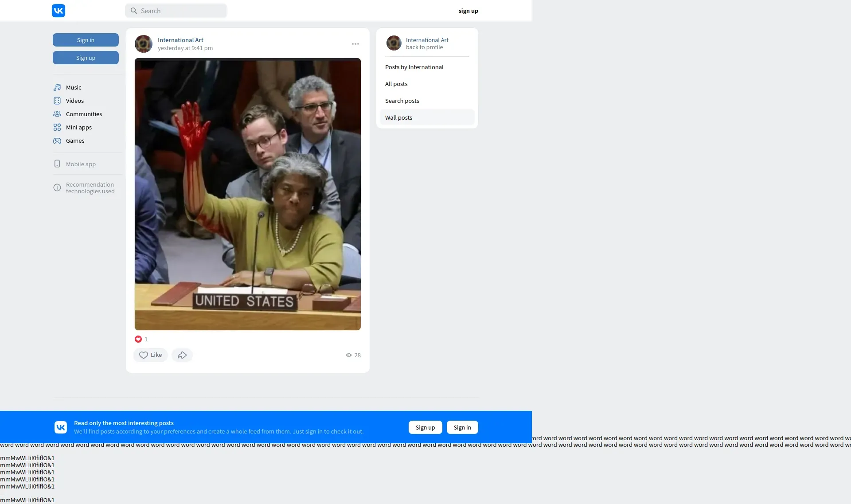Open the post photo in viewer
Screen dimensions: 851x504
coord(248,194)
